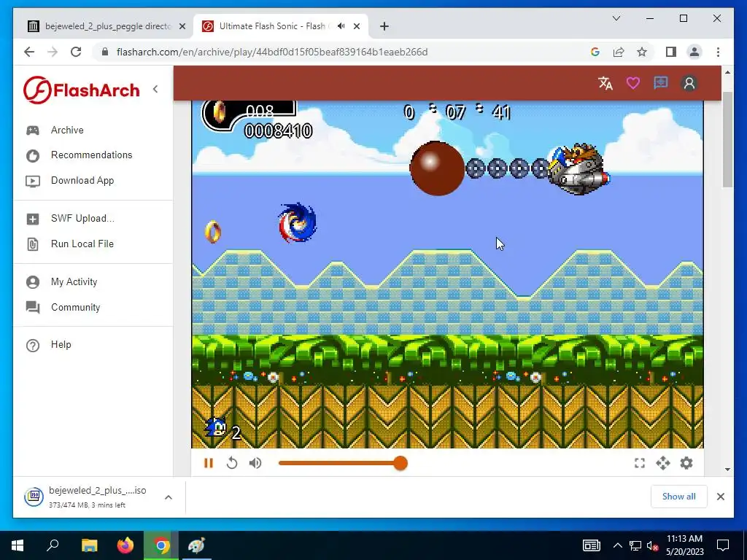Click the page vertical scrollbar thumb
Screen dimensions: 747x560
click(727, 139)
